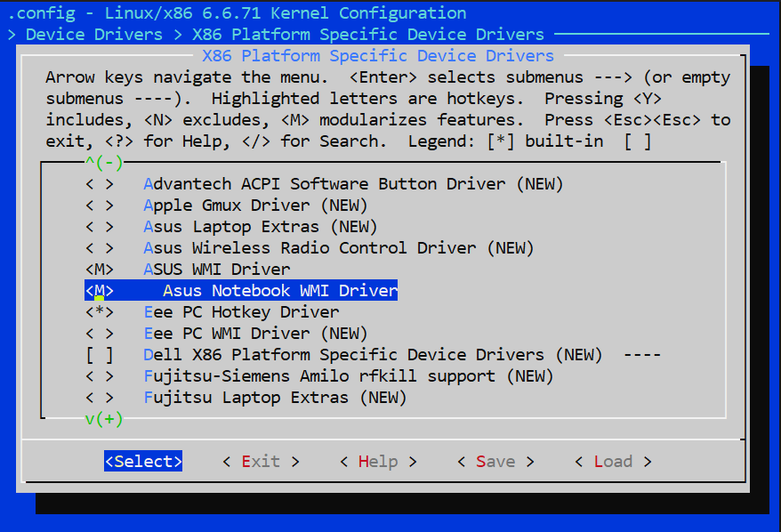
Task: Toggle Apple Gmux Driver selection box
Action: tap(100, 206)
